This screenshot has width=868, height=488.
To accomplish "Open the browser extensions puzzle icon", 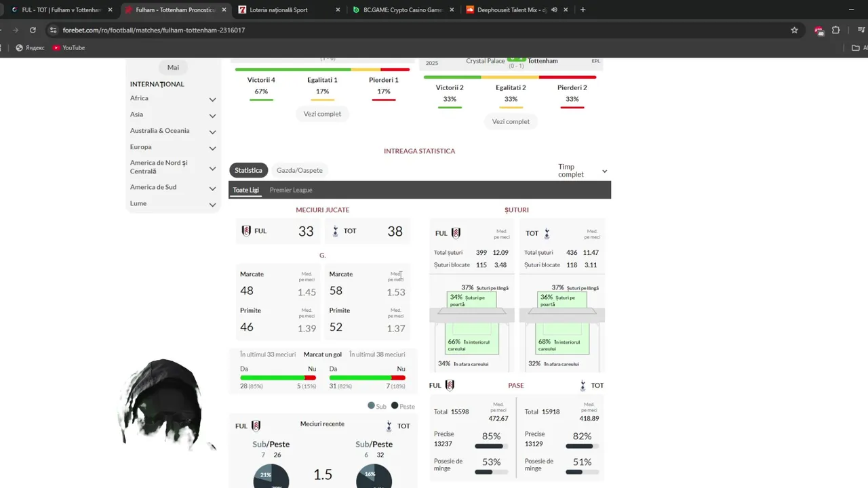I will tap(835, 30).
